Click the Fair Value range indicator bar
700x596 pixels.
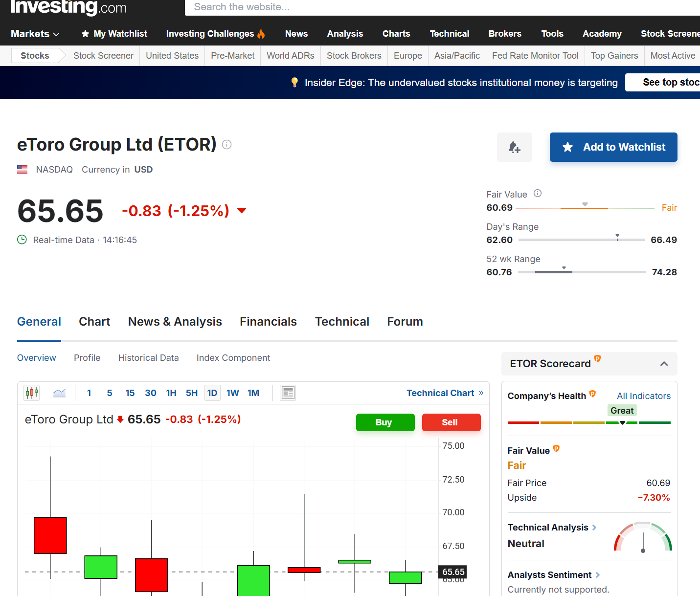[x=585, y=208]
